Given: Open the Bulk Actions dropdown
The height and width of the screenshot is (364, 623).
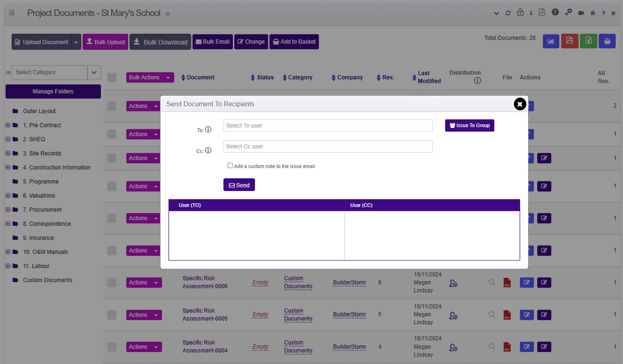Looking at the screenshot, I should (150, 78).
